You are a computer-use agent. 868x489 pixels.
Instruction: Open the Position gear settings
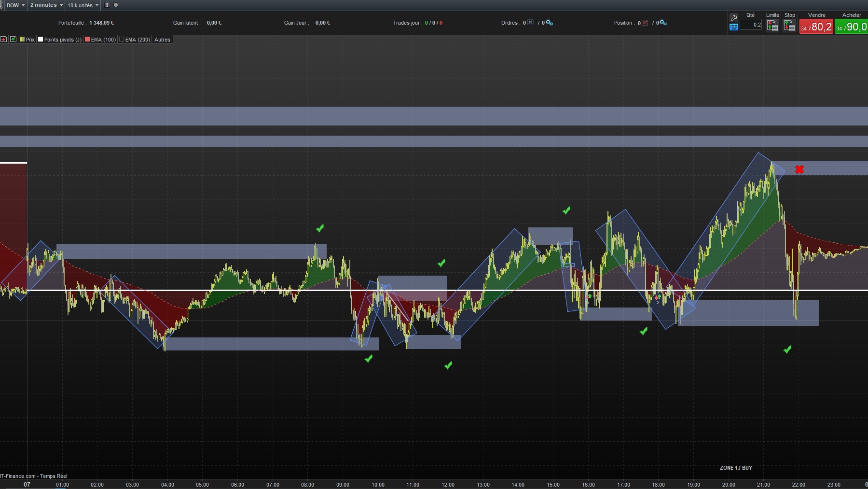pyautogui.click(x=663, y=23)
